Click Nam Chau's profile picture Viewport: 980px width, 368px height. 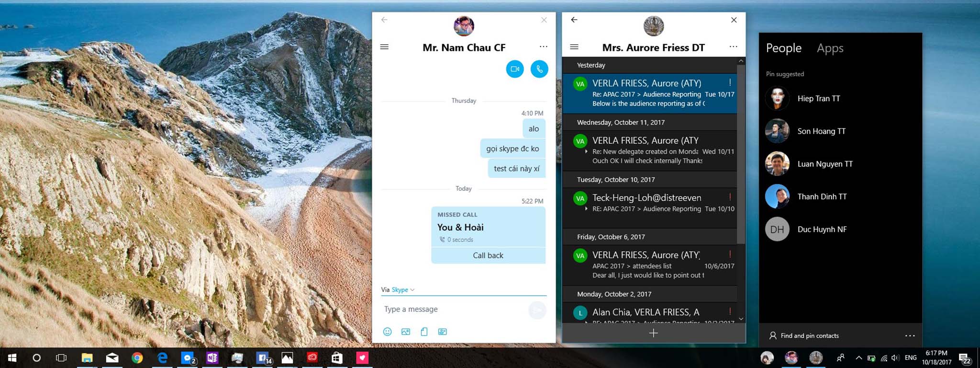[464, 26]
